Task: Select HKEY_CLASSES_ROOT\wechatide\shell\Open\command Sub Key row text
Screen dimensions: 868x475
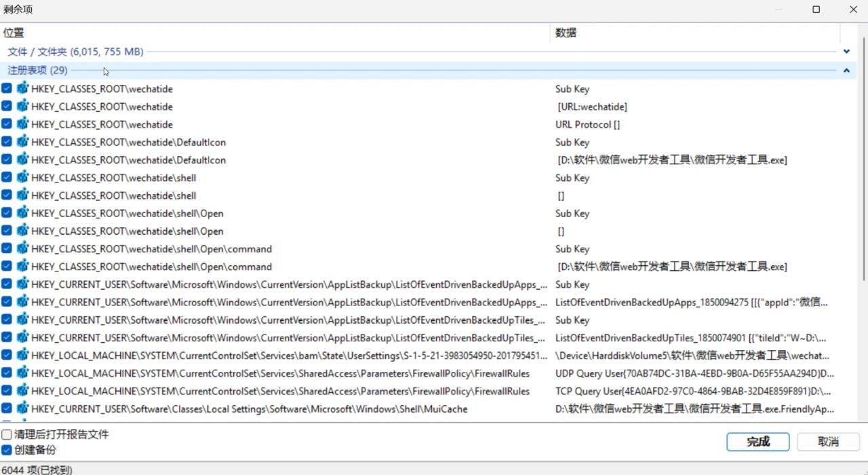Action: pyautogui.click(x=151, y=248)
